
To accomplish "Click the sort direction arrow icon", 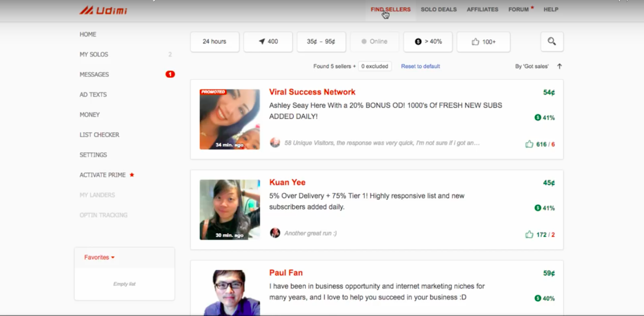I will pos(559,66).
